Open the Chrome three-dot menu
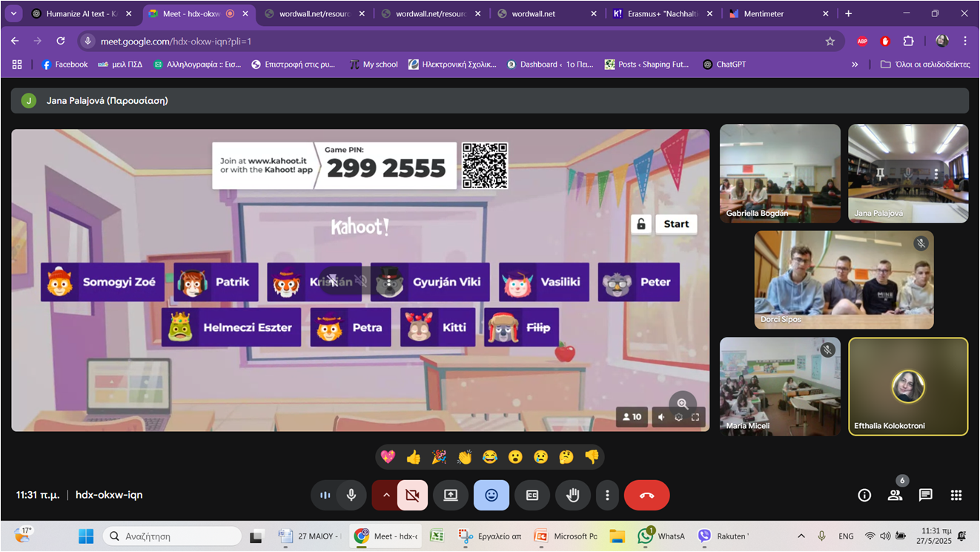This screenshot has width=980, height=552. click(x=964, y=41)
